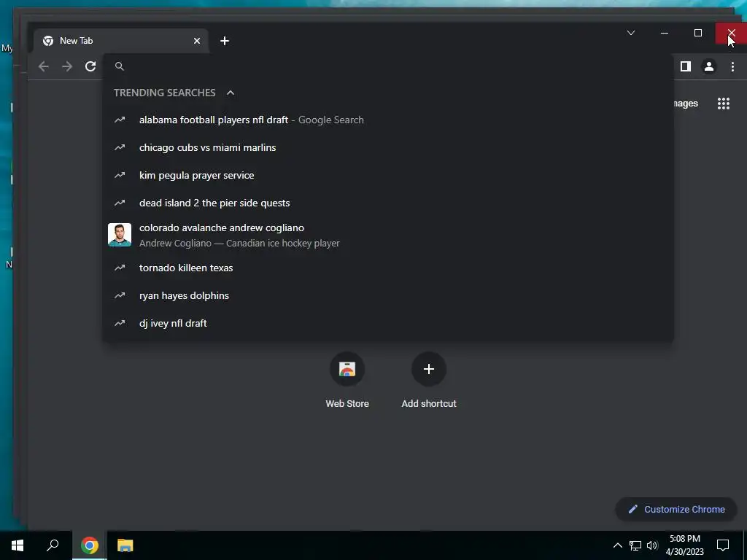Click the Chrome taskbar icon
Screen dimensions: 747x560
click(x=90, y=545)
